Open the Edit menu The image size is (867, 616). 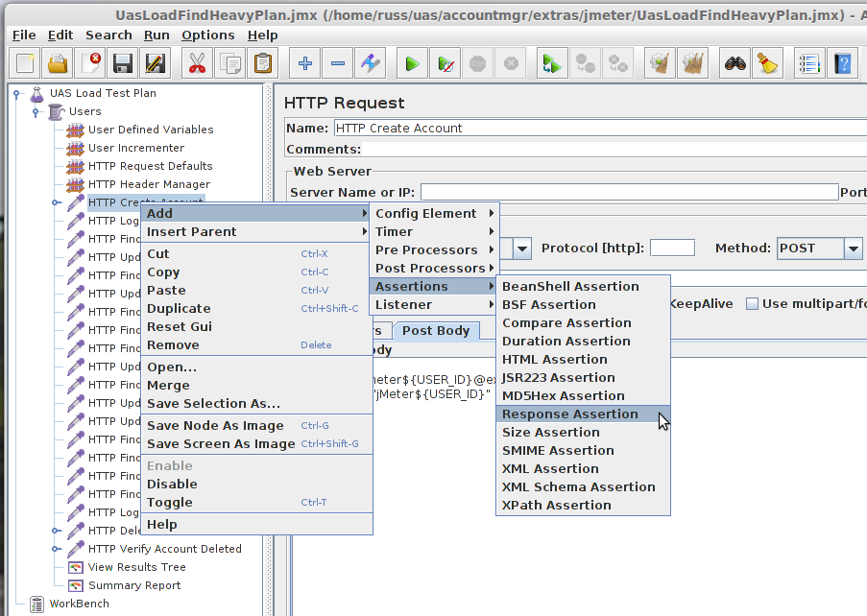(x=60, y=36)
